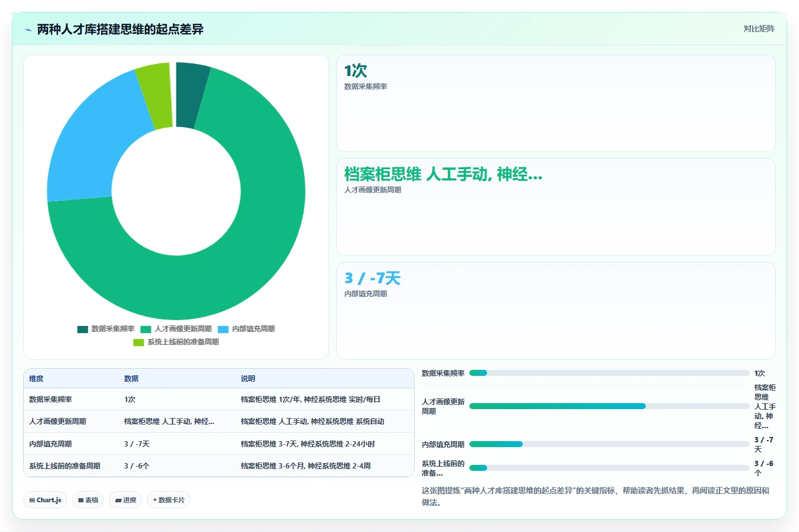The width and height of the screenshot is (799, 532).
Task: Click the 对比矩阵 label in header
Action: coord(759,28)
